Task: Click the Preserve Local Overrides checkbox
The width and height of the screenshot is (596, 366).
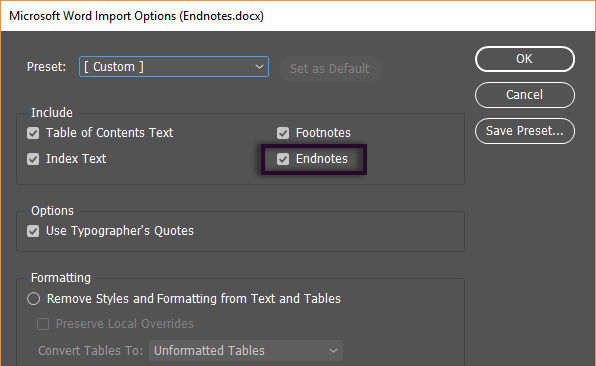Action: (x=43, y=324)
